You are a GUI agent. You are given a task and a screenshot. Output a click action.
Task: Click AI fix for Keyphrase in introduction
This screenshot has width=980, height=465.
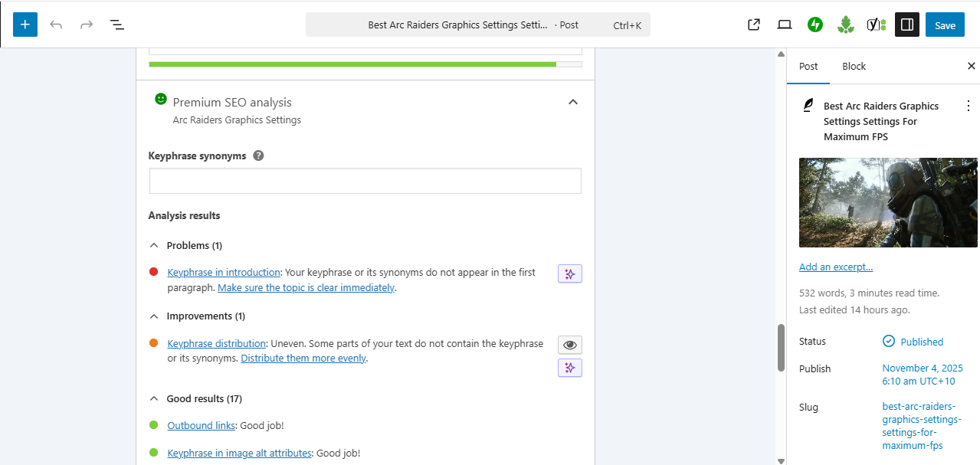[569, 274]
